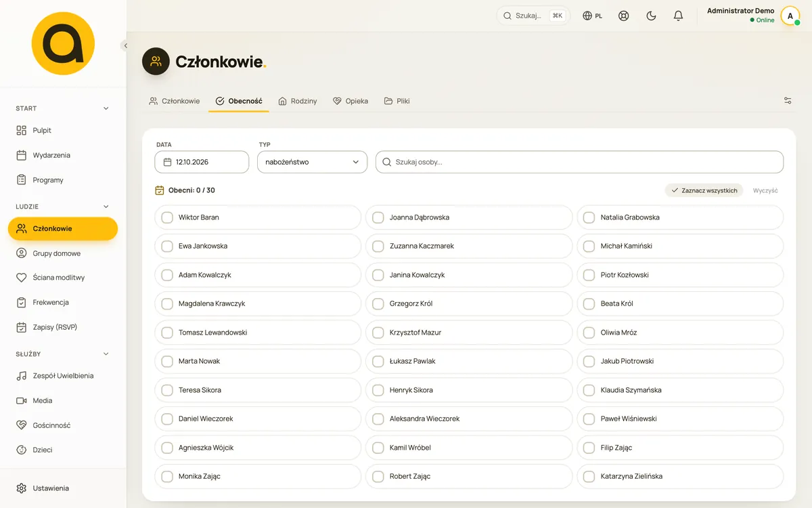Collapse the sidebar with the arrow handle
This screenshot has height=508, width=812.
point(125,46)
